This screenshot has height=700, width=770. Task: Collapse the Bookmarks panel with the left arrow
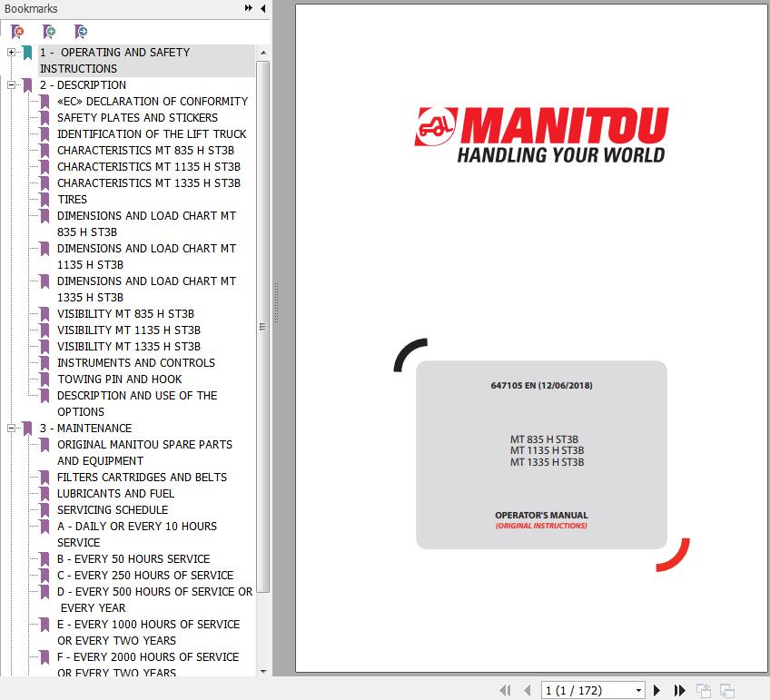(x=263, y=8)
